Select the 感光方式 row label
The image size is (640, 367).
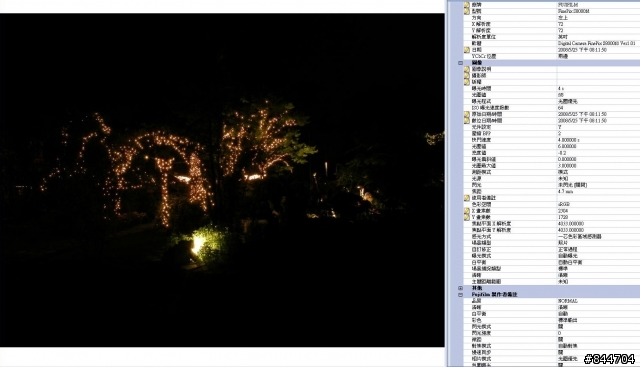pyautogui.click(x=481, y=236)
